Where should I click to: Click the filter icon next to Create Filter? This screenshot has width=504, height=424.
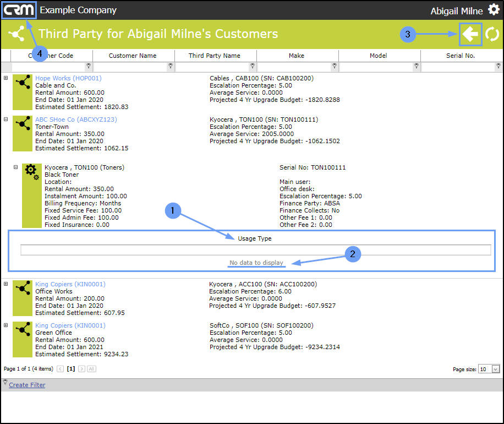(5, 382)
